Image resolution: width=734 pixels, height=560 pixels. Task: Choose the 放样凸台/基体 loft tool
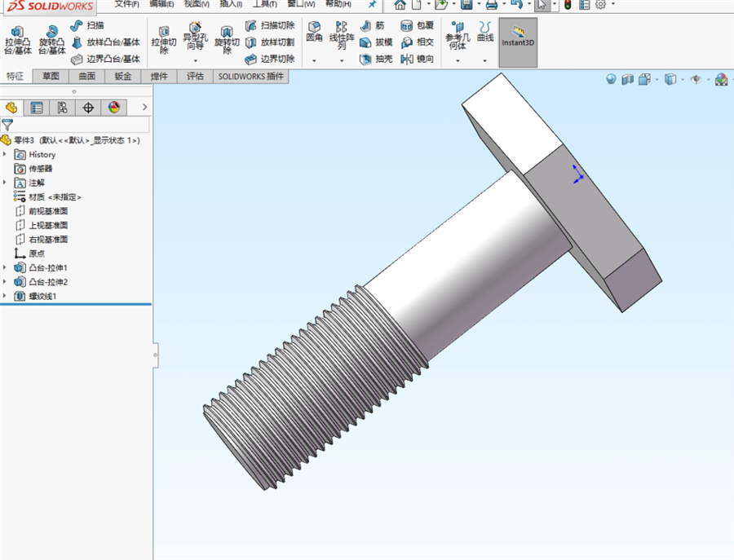point(106,42)
